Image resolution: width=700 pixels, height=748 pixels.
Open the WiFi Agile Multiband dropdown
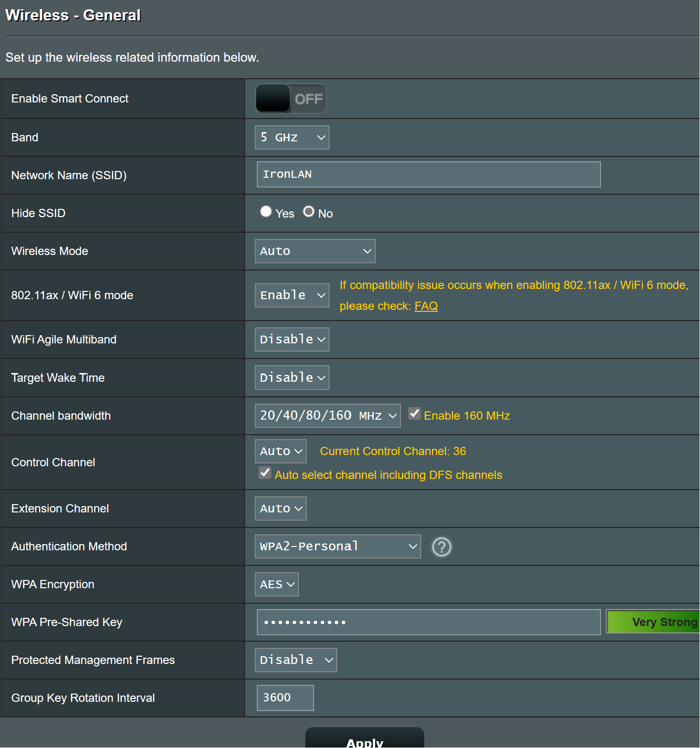click(x=292, y=340)
